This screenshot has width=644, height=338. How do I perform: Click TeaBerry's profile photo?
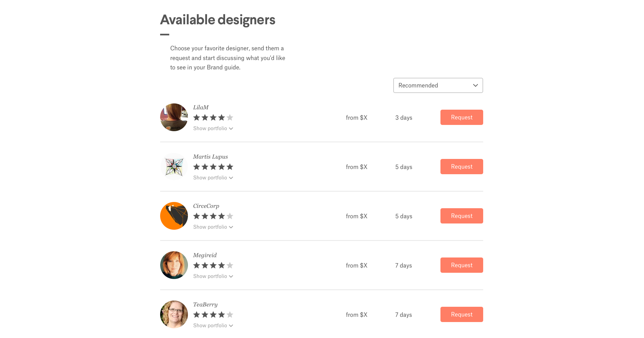click(174, 314)
